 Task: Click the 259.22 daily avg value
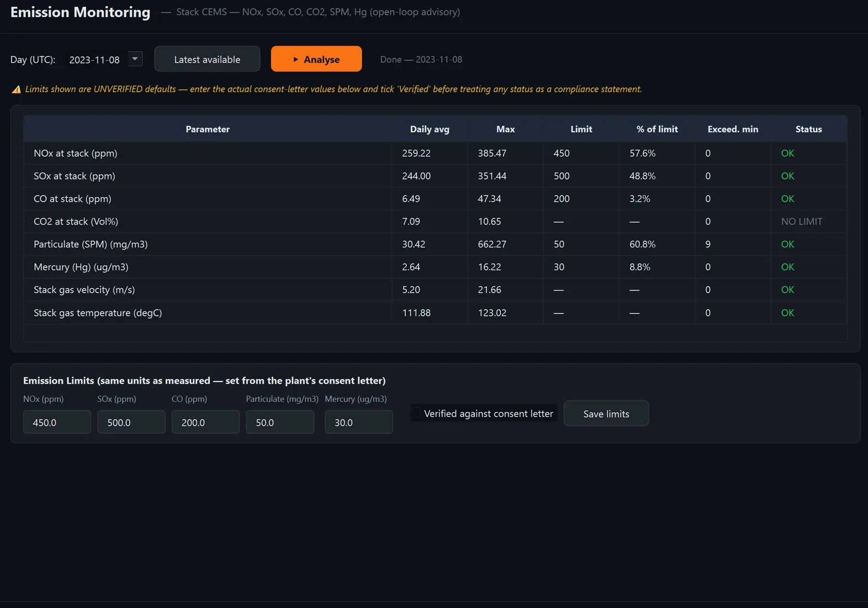(x=416, y=153)
